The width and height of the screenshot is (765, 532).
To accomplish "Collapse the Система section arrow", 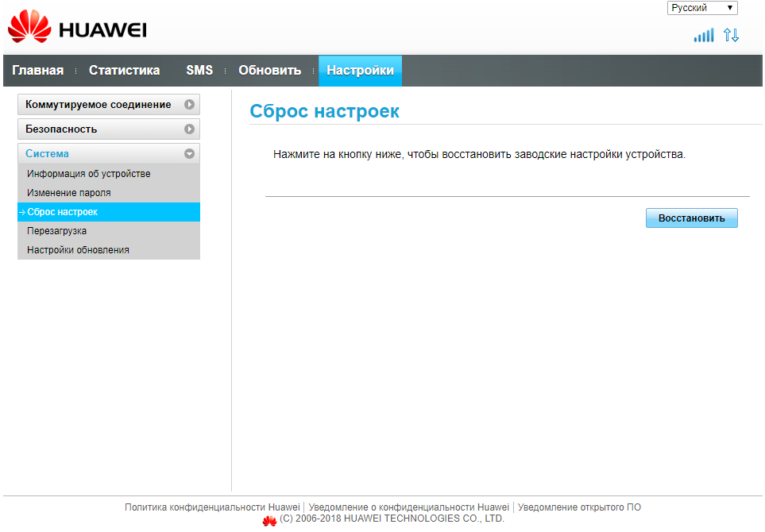I will tap(189, 153).
